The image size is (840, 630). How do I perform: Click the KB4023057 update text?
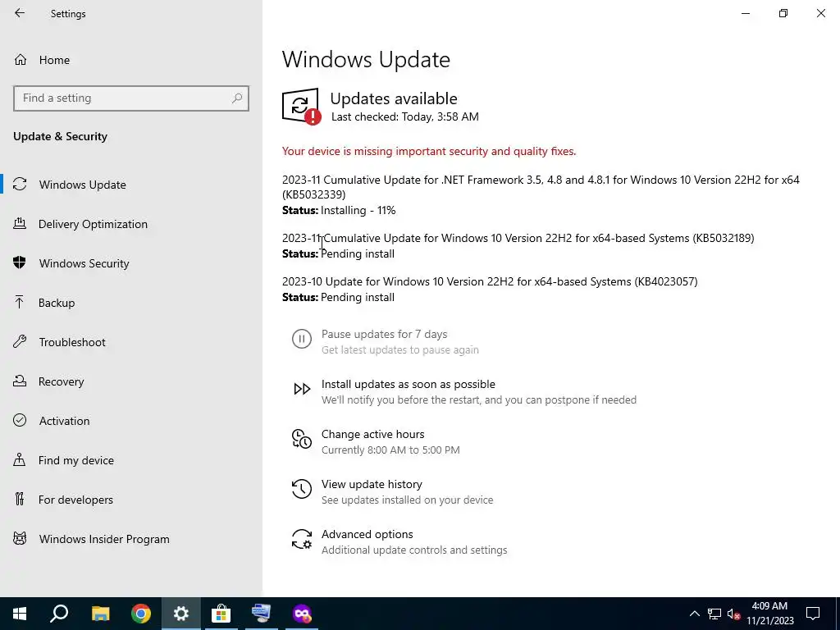pyautogui.click(x=490, y=281)
